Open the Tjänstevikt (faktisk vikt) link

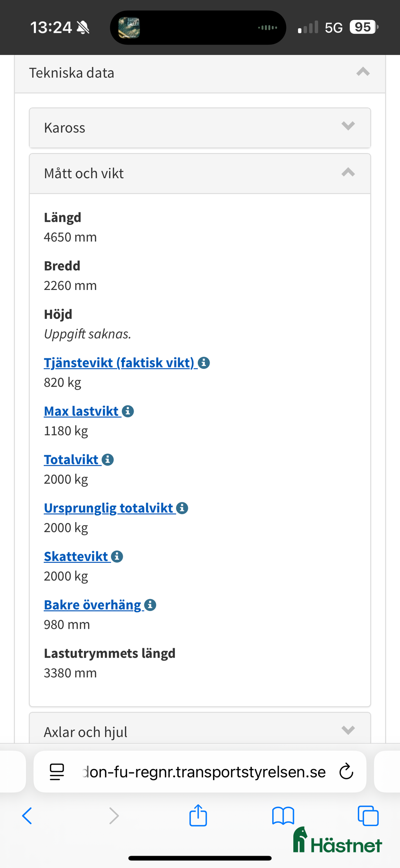[119, 363]
